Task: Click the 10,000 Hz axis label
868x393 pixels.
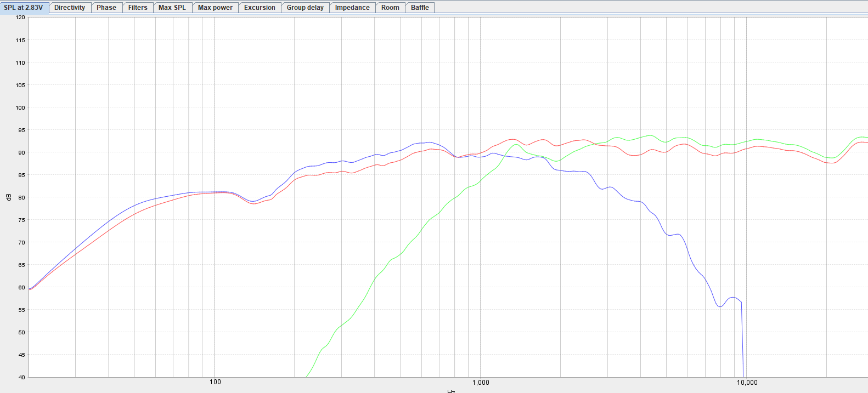Action: pyautogui.click(x=747, y=382)
